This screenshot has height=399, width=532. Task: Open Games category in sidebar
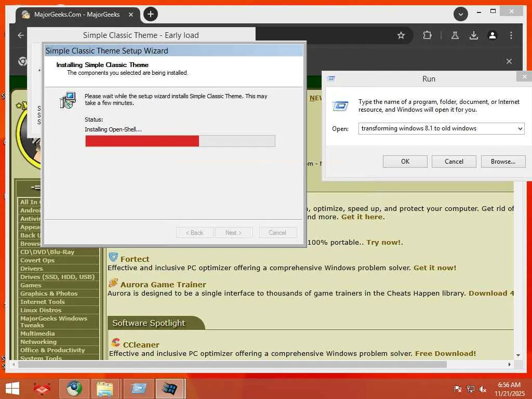[31, 285]
